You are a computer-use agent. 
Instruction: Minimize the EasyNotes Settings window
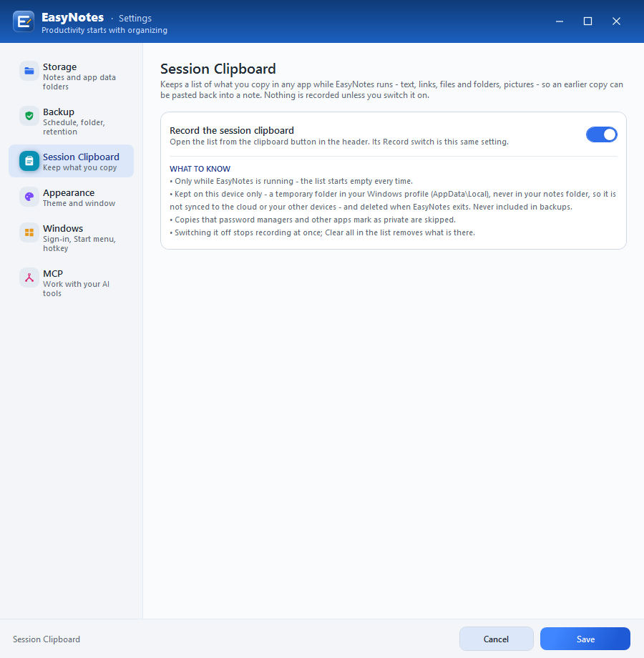560,21
